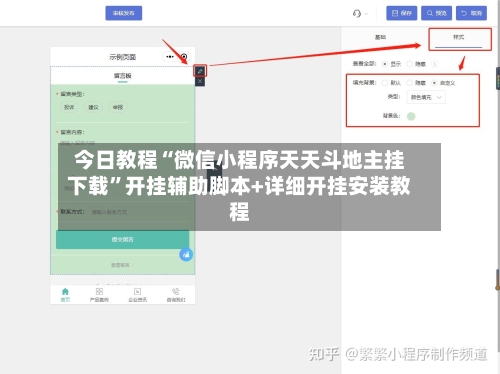Click the blue floating circle icon in preview
Image resolution: width=500 pixels, height=374 pixels.
pyautogui.click(x=186, y=255)
